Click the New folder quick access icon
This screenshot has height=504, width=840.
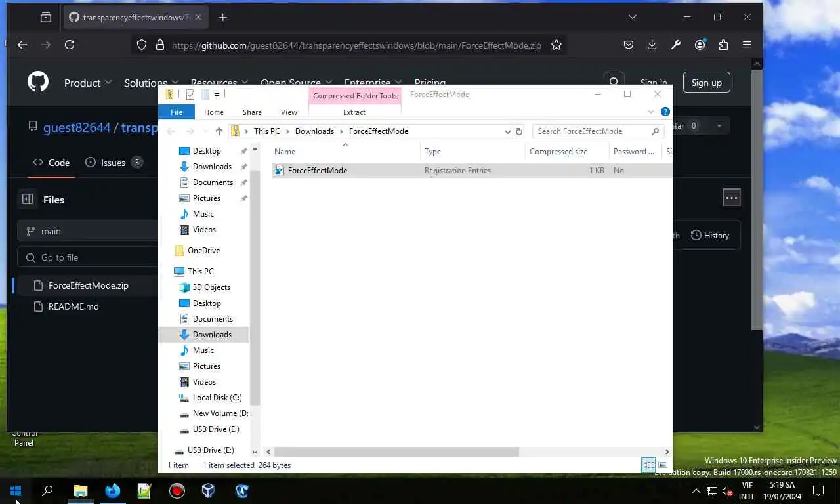(205, 94)
